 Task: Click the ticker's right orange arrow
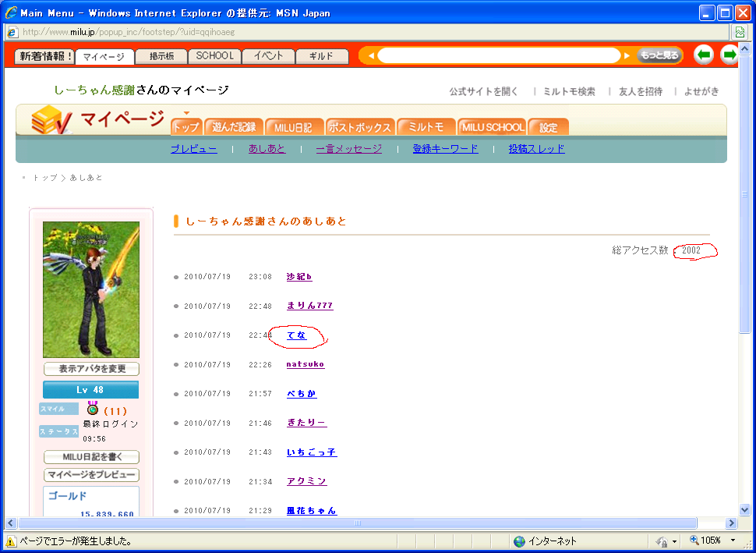pos(627,56)
